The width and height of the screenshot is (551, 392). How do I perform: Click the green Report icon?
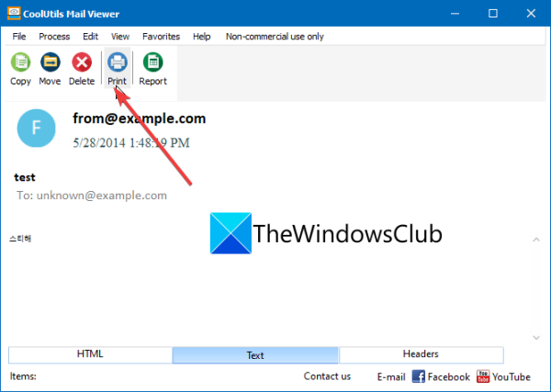click(152, 62)
